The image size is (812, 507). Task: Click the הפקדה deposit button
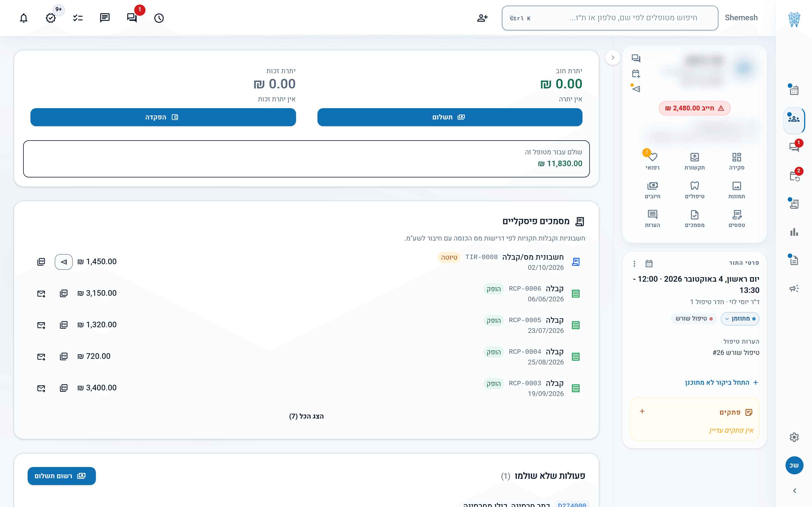tap(163, 117)
